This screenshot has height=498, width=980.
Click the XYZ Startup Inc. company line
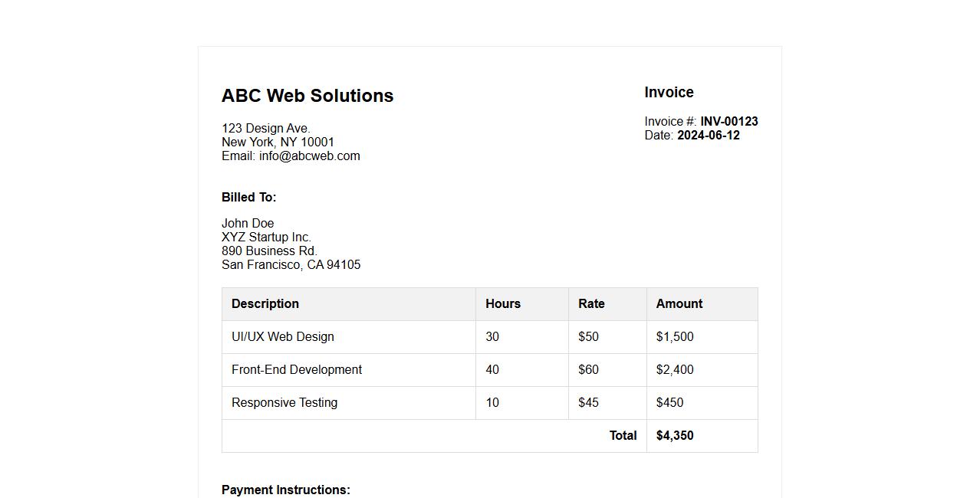pyautogui.click(x=266, y=238)
